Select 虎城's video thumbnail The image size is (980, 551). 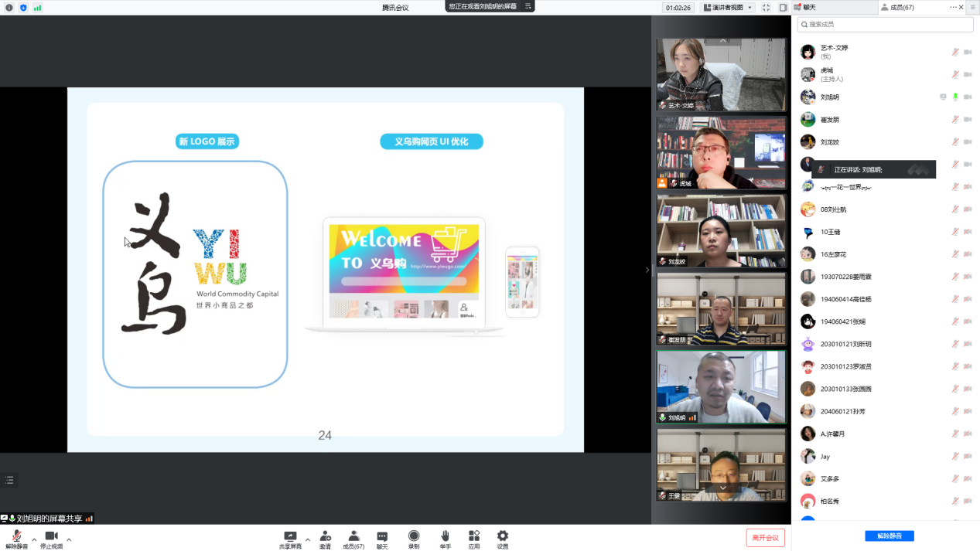pyautogui.click(x=721, y=152)
